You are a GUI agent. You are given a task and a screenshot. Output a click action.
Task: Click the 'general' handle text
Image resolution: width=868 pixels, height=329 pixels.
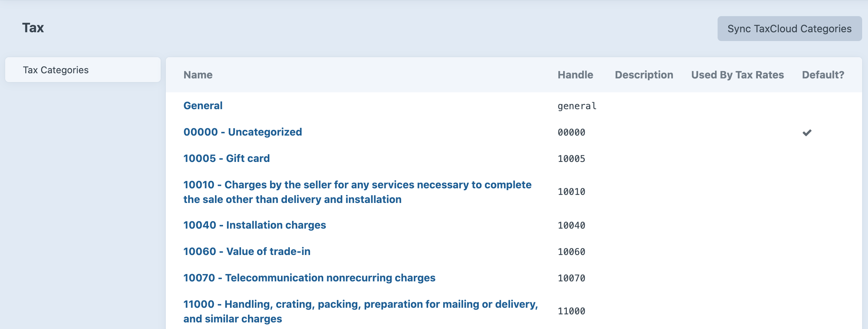click(x=577, y=106)
